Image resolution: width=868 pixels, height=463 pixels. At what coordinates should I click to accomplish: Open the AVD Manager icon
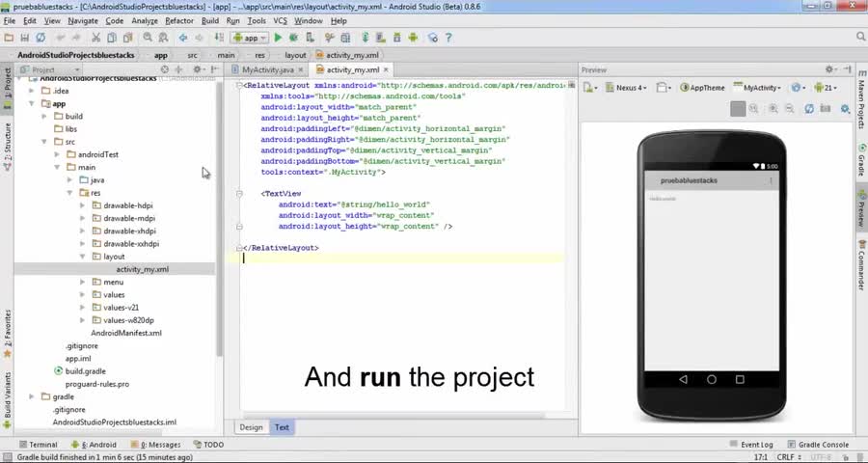tap(381, 38)
